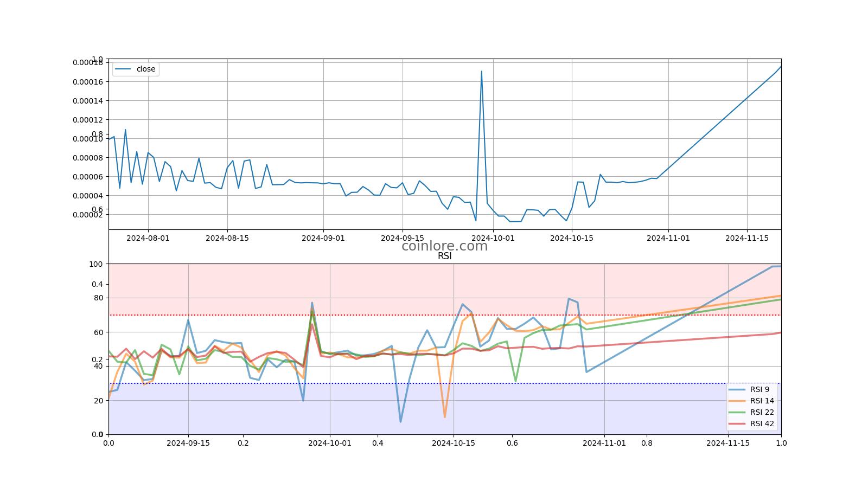Click the 0.00016 price axis label
Image resolution: width=868 pixels, height=488 pixels.
click(88, 82)
